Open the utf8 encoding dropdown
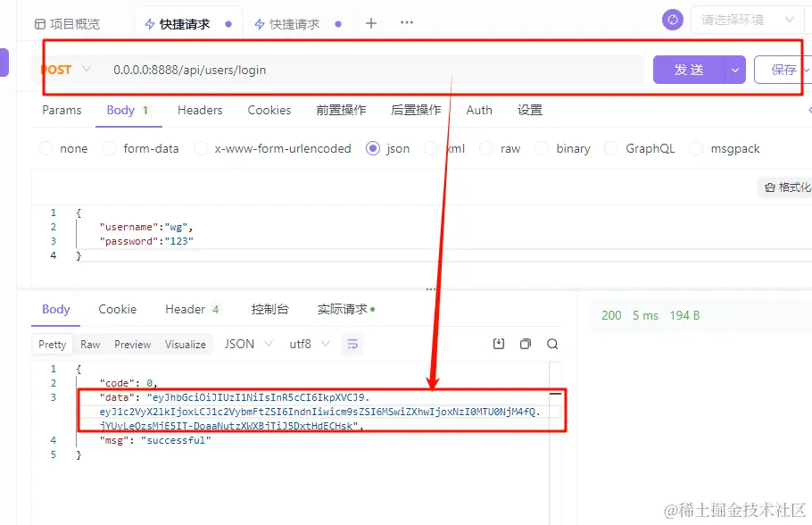 309,344
